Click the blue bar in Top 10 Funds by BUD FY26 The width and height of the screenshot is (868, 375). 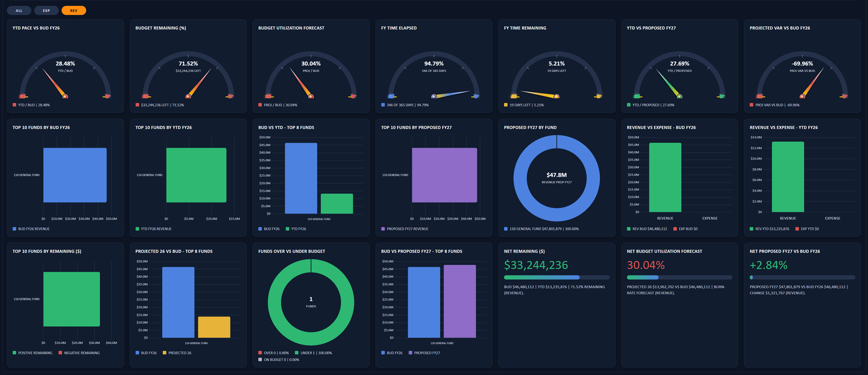tap(75, 175)
